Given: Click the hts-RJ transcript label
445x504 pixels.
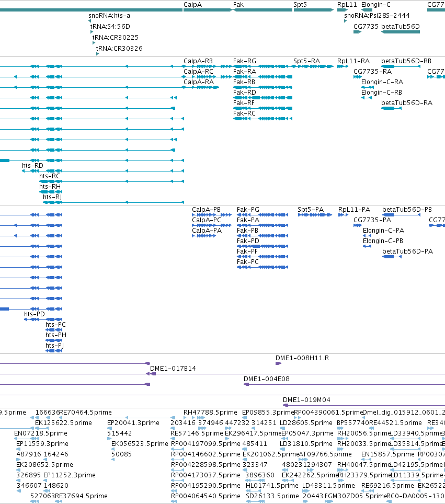Looking at the screenshot, I should (52, 197).
